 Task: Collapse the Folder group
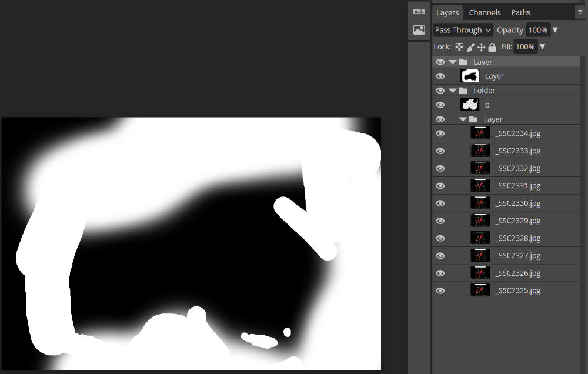[453, 91]
